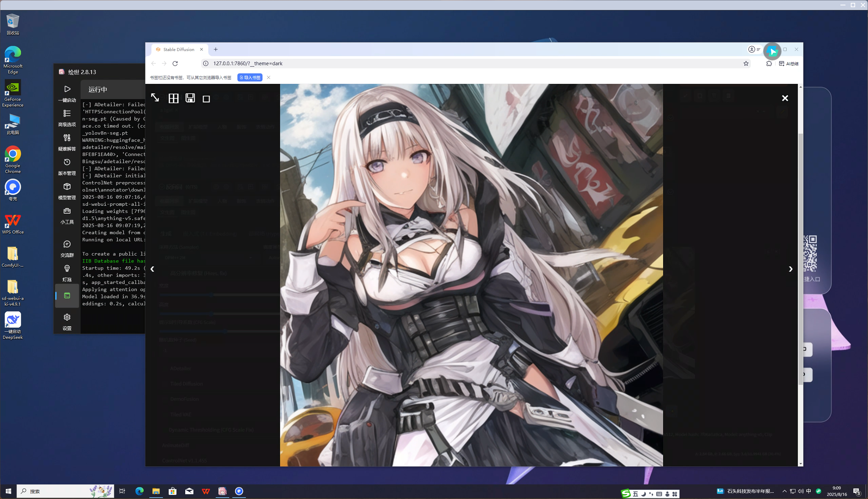The height and width of the screenshot is (499, 868).
Task: Open 版本管理 in 绘世 launcher sidebar
Action: pyautogui.click(x=67, y=167)
